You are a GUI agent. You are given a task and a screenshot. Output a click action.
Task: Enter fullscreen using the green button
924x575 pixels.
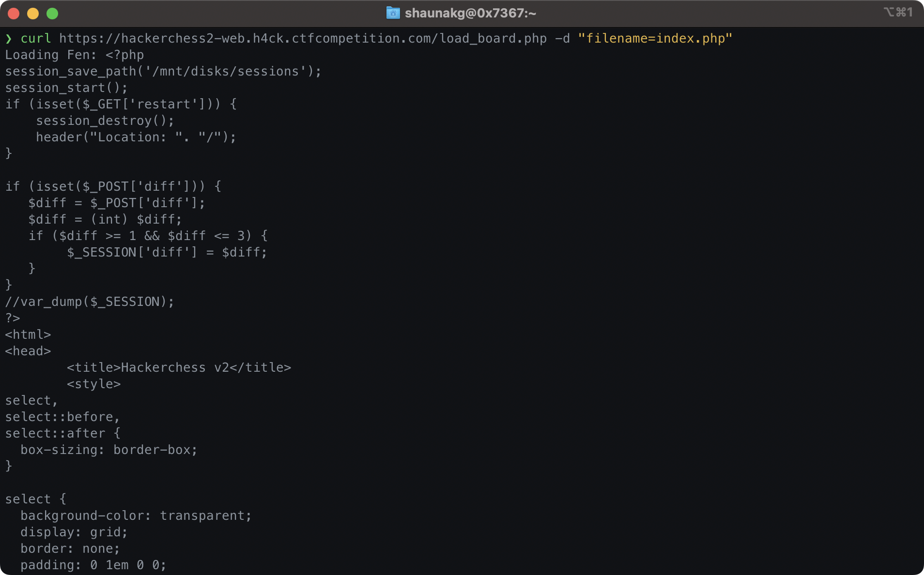52,13
